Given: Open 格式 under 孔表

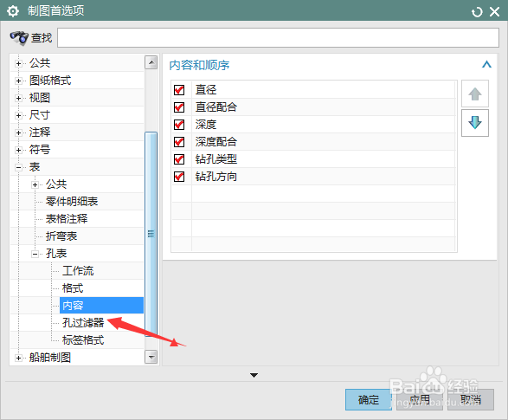Looking at the screenshot, I should coord(73,288).
